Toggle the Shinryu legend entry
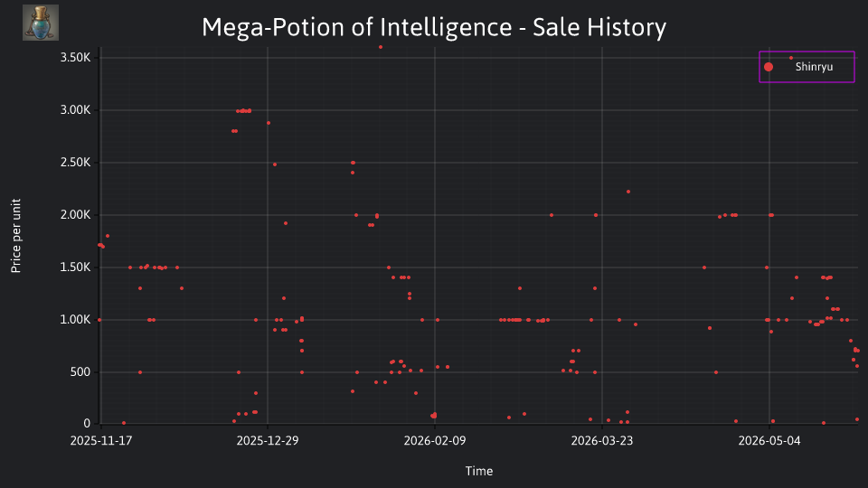 click(x=807, y=67)
